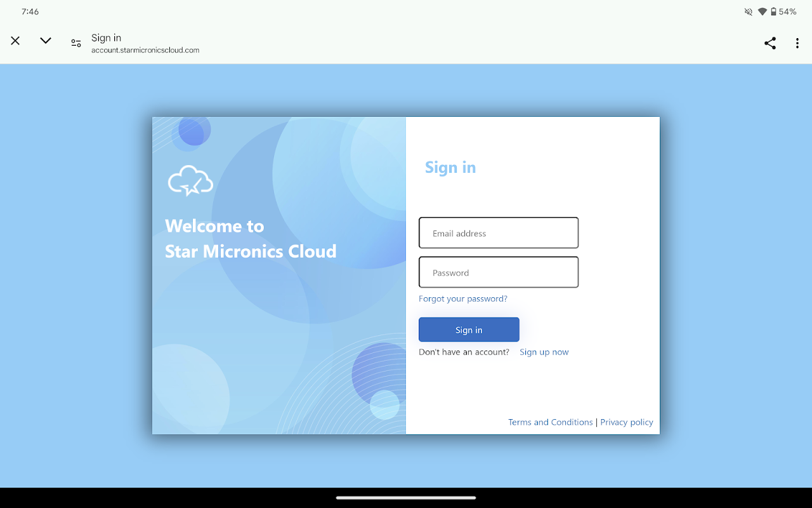The image size is (812, 508).
Task: Open site settings icon beside the URL
Action: [76, 43]
